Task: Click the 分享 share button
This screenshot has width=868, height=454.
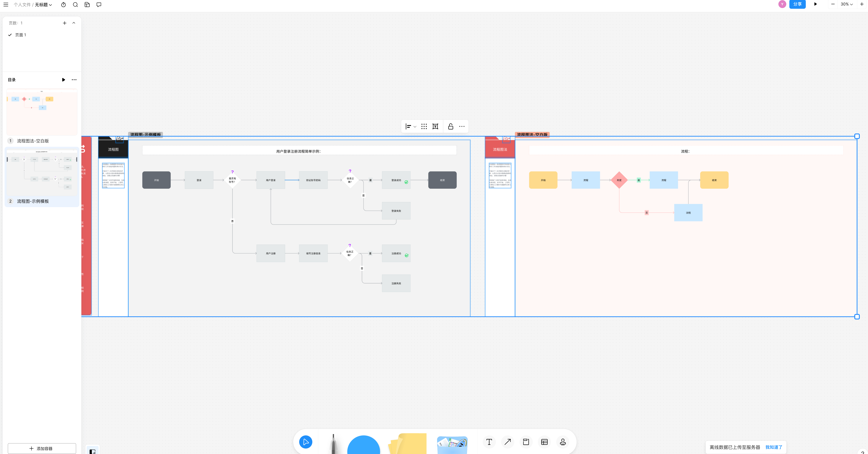Action: (797, 4)
